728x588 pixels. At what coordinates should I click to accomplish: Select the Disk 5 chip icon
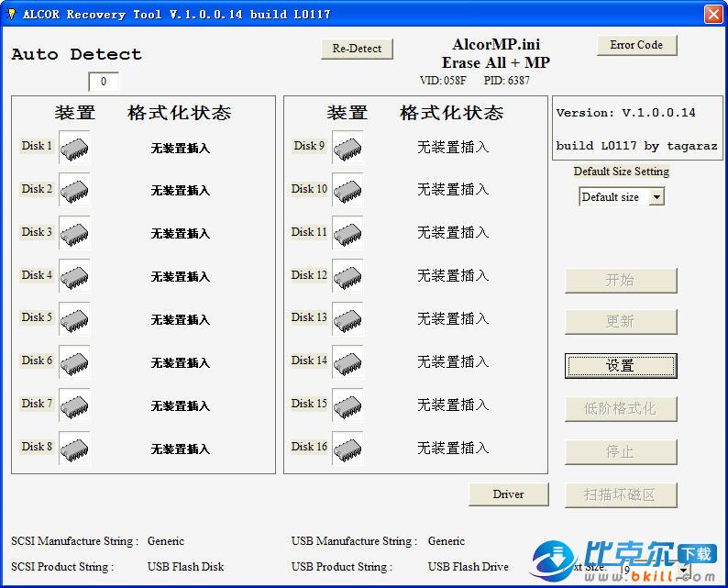point(74,318)
